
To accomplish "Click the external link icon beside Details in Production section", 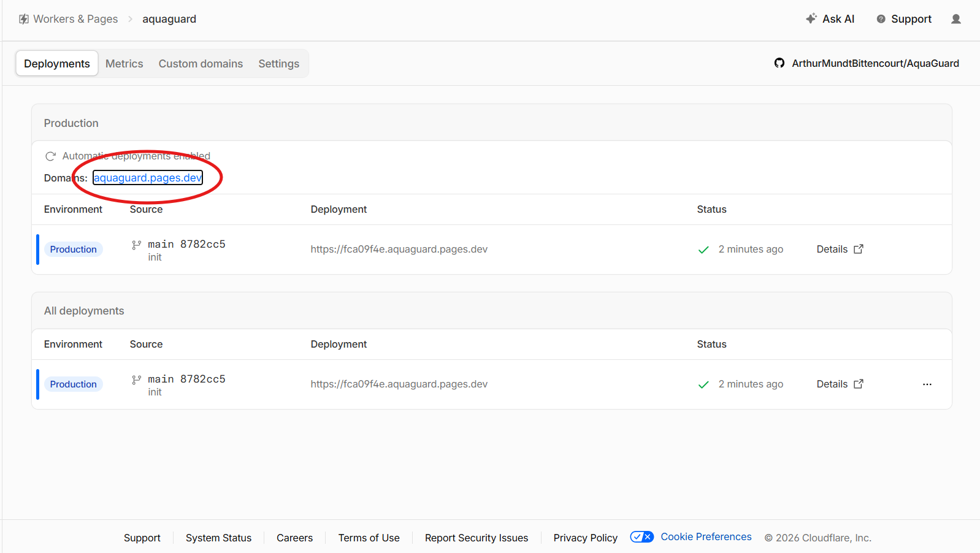I will pos(859,249).
